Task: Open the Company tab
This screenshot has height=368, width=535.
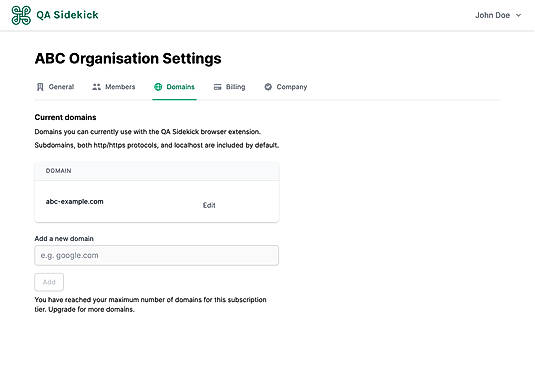Action: tap(286, 87)
